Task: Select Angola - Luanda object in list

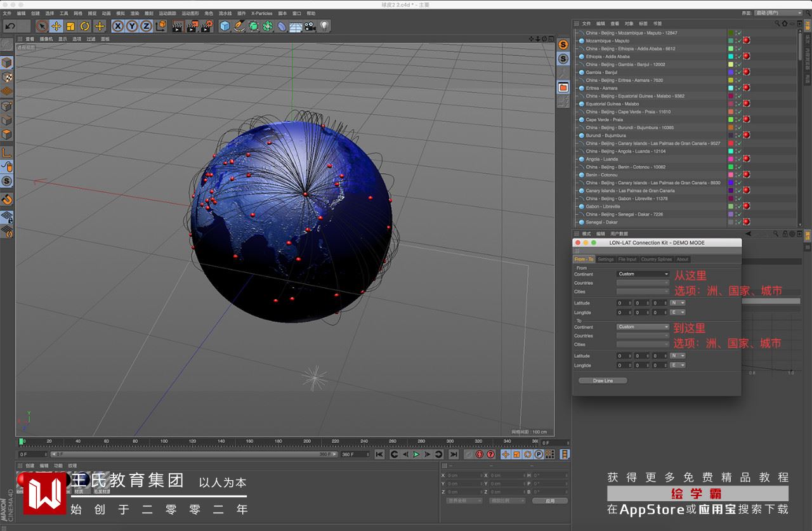Action: [x=601, y=159]
